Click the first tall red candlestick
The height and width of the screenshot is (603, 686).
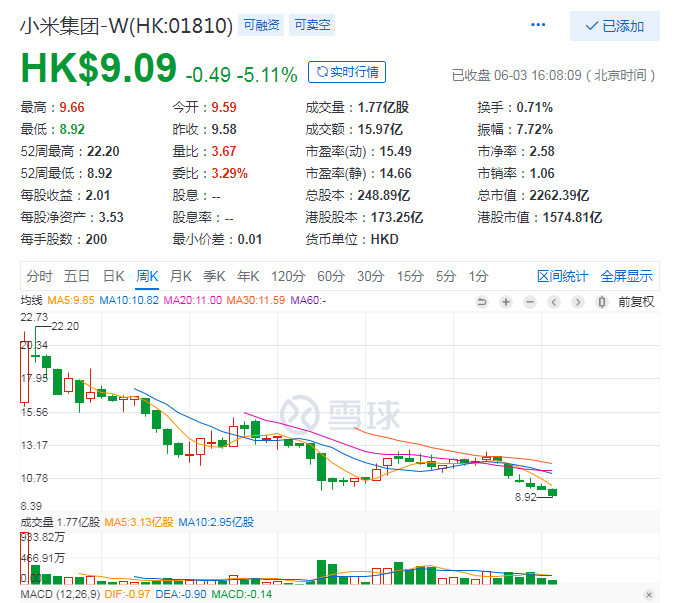[x=24, y=368]
